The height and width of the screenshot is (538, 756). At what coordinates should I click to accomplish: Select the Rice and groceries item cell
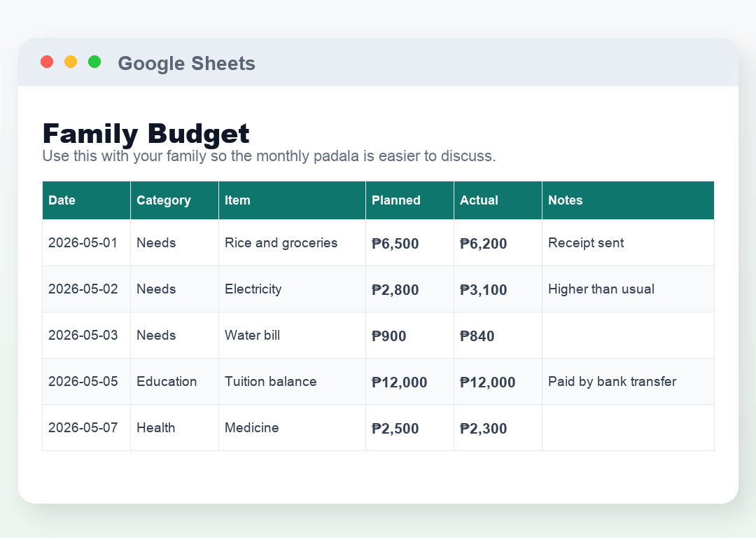[292, 242]
